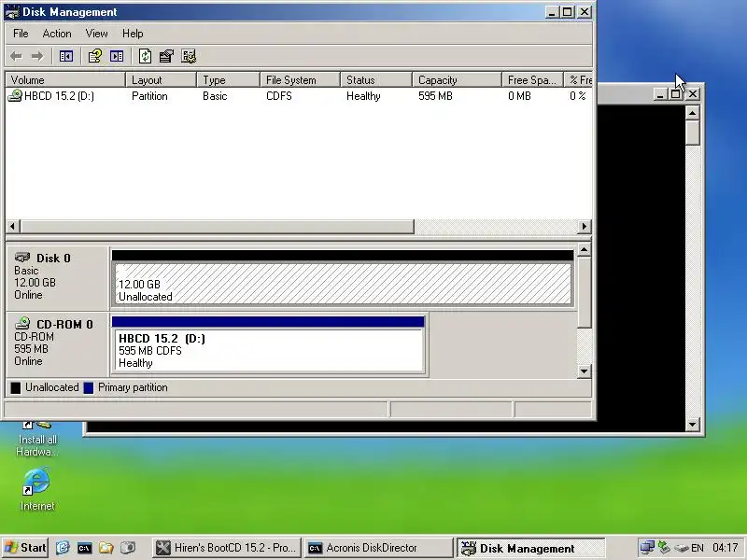Image resolution: width=747 pixels, height=560 pixels.
Task: Click scroll up arrow in background console window
Action: click(x=693, y=113)
